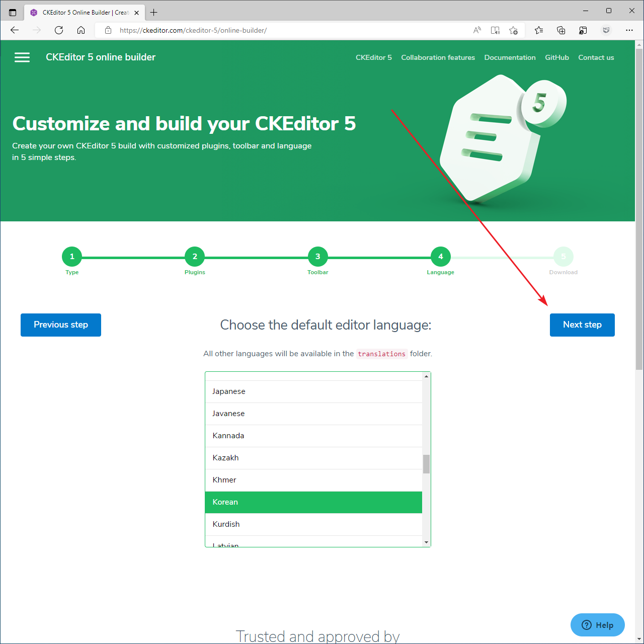
Task: Click CKEditor 5 online builder title
Action: [101, 57]
